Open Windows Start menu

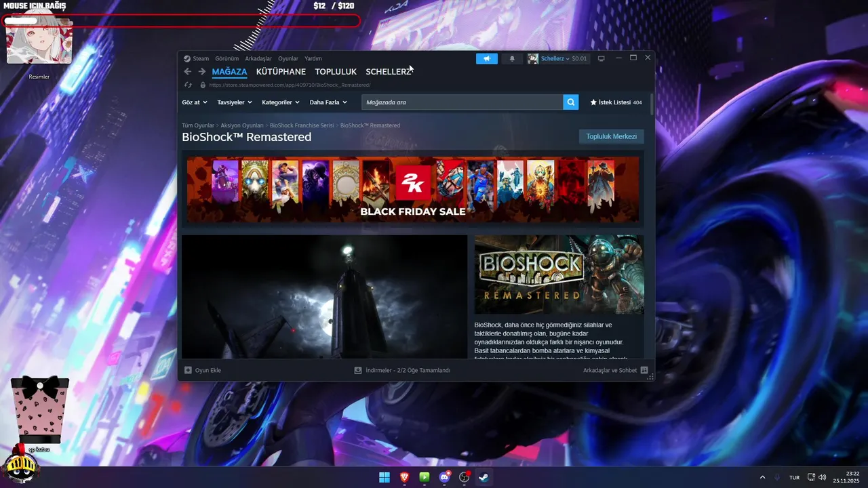(384, 477)
